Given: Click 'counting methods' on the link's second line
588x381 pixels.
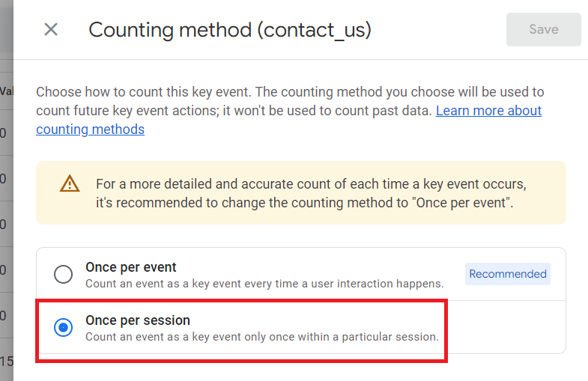Looking at the screenshot, I should click(90, 129).
